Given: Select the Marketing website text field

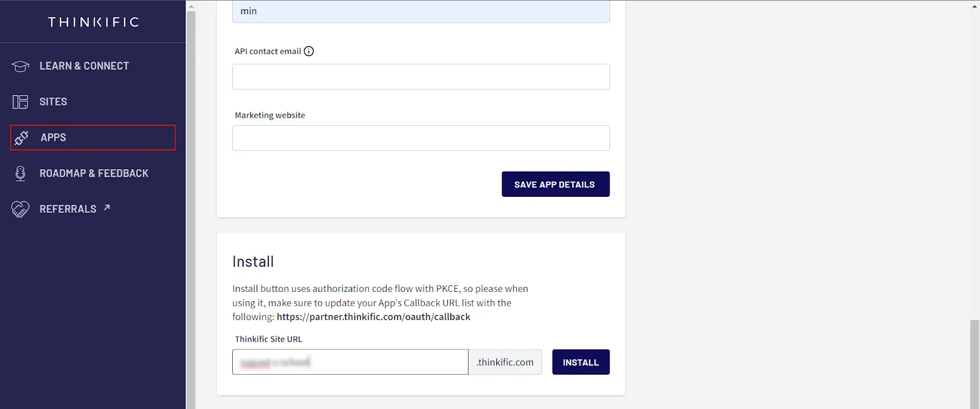Looking at the screenshot, I should (x=420, y=137).
